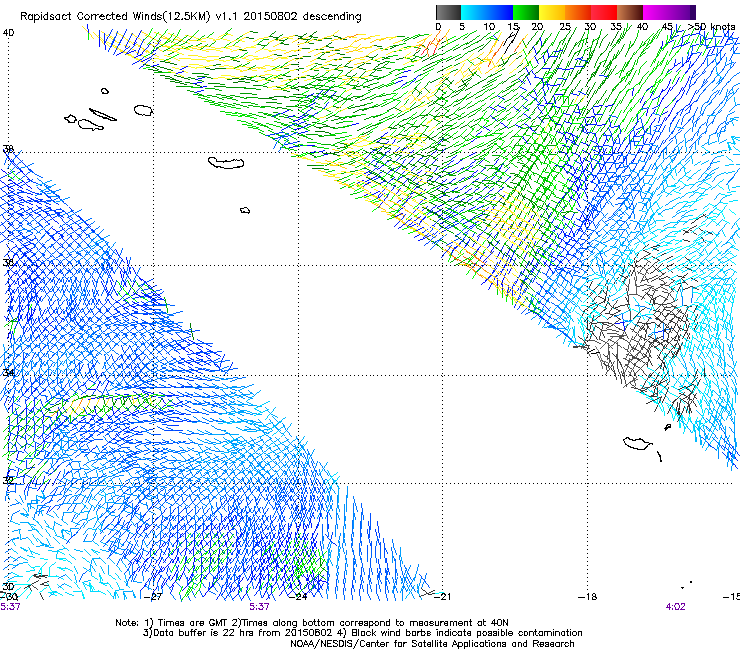Click the '-24' longitude axis label

pyautogui.click(x=298, y=597)
